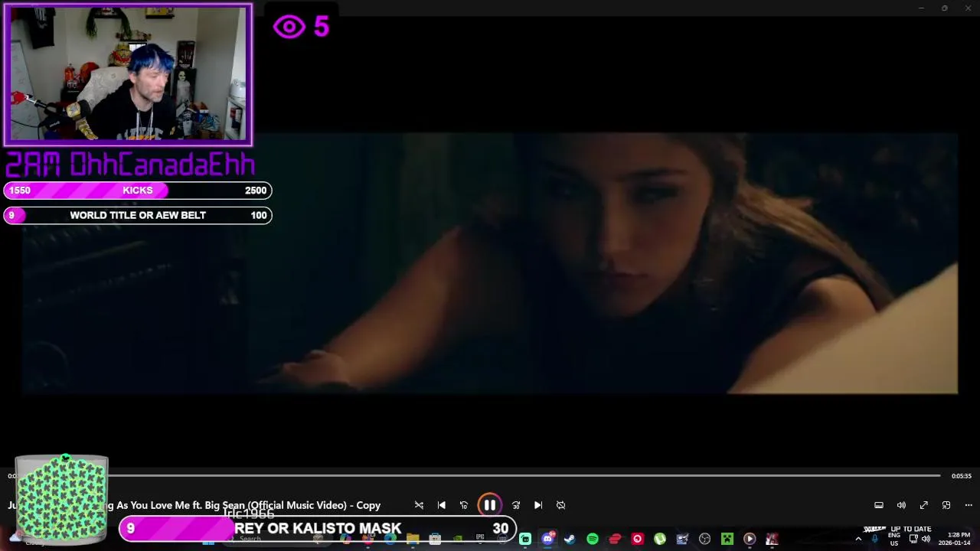Skip forward 30 seconds

click(516, 505)
